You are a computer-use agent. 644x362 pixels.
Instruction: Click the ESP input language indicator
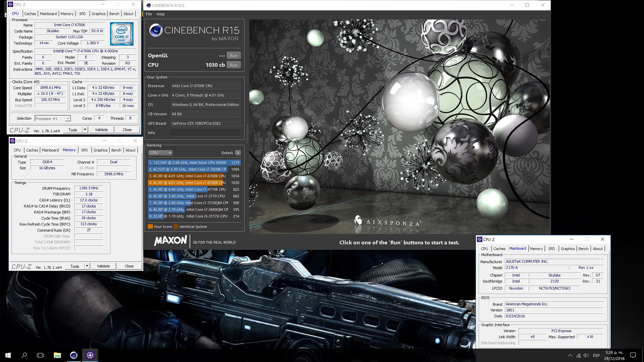tap(596, 356)
